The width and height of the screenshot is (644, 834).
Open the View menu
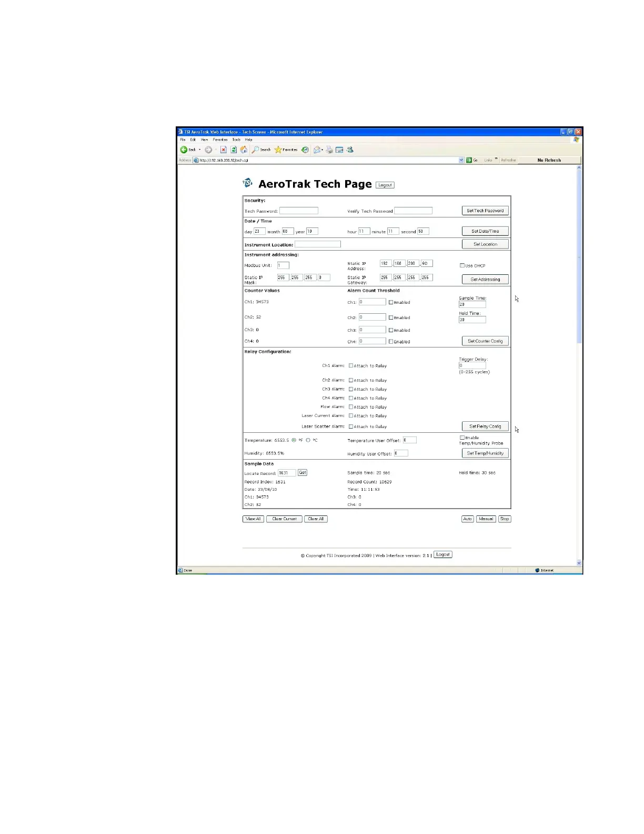pyautogui.click(x=204, y=140)
